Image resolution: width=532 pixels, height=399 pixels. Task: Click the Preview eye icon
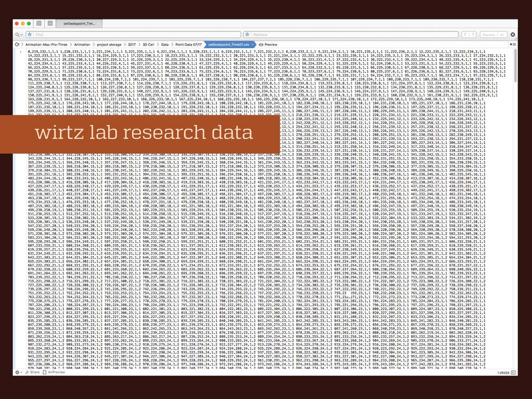point(261,45)
